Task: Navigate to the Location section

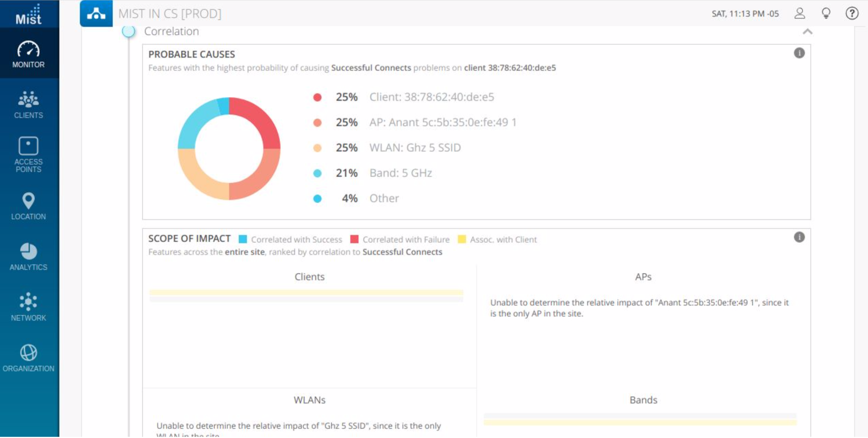Action: coord(29,206)
